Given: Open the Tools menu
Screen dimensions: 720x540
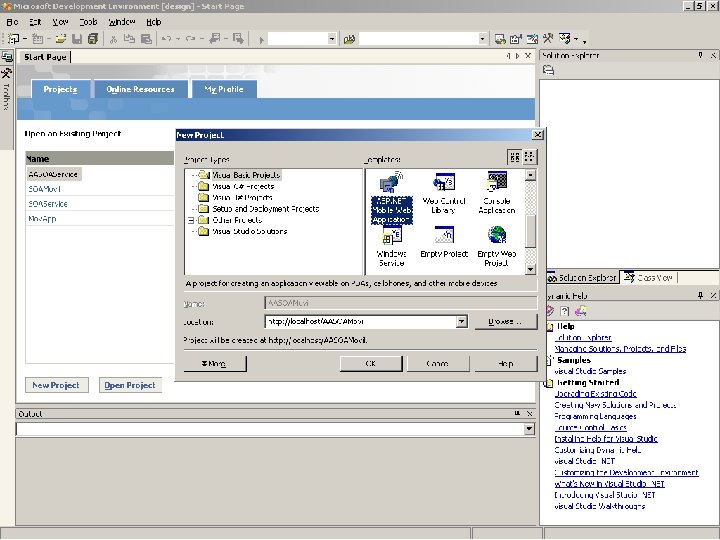Looking at the screenshot, I should point(88,22).
